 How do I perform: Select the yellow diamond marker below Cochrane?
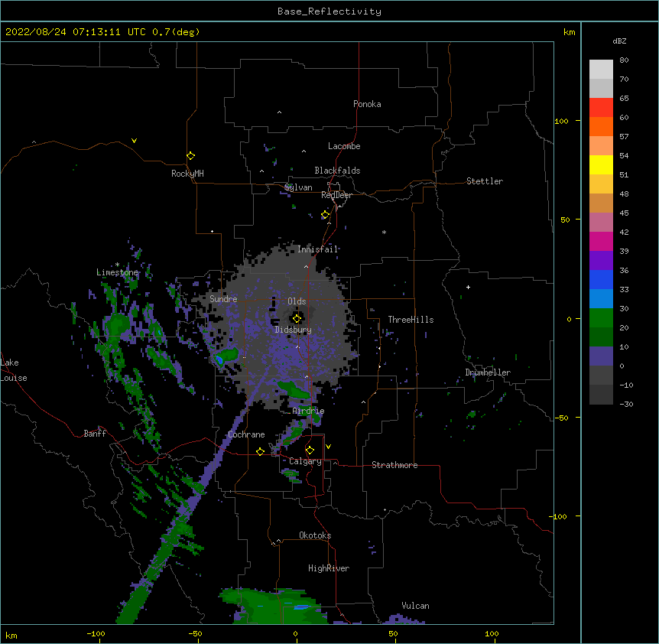click(x=260, y=451)
